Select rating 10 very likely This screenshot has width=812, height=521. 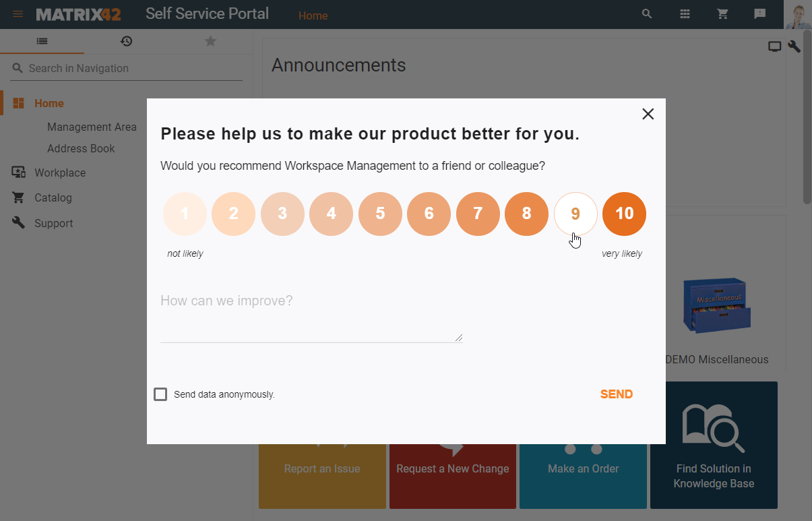pos(624,214)
